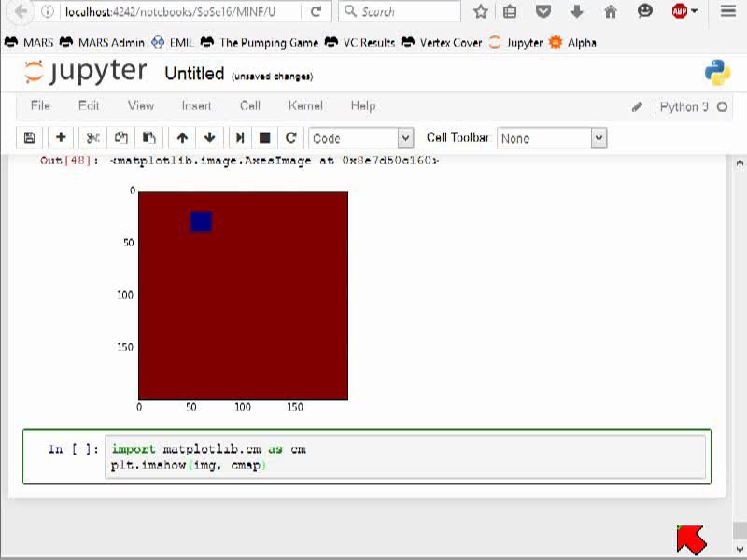
Task: Open the Alpha bookmark
Action: coord(572,42)
